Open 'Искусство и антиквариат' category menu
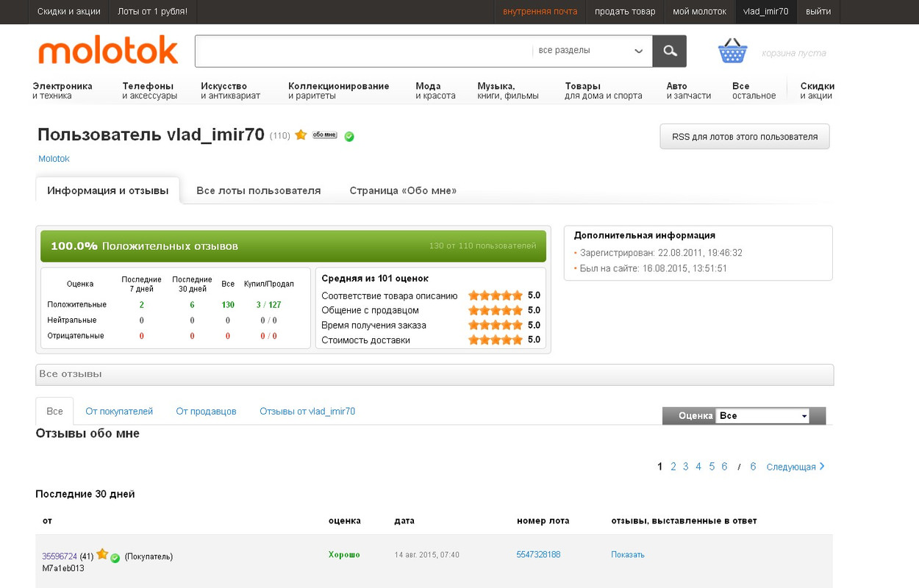Screen dimensions: 919x588 [x=230, y=90]
